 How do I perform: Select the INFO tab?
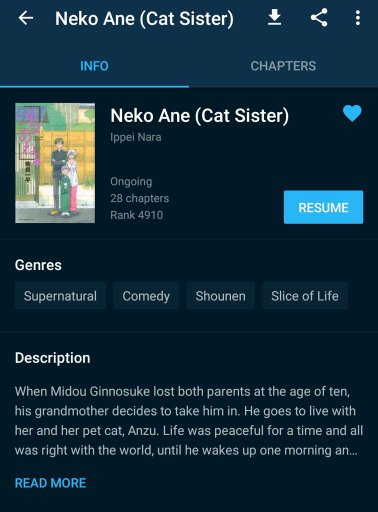pos(94,66)
